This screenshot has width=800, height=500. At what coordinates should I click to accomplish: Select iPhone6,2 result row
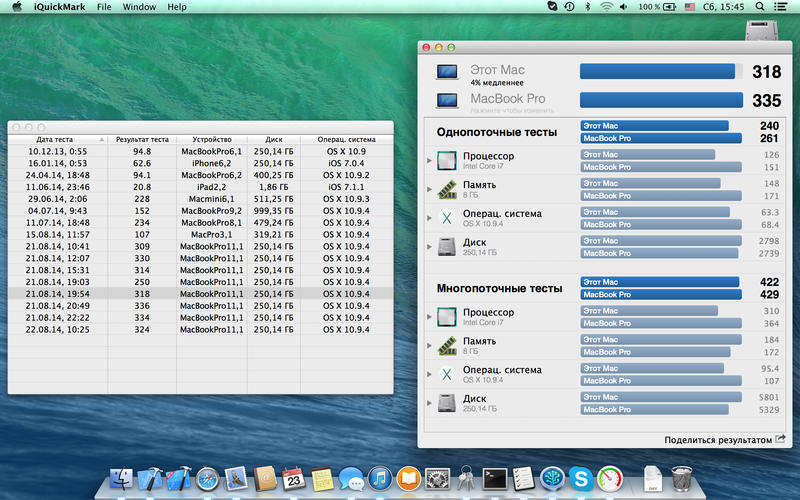pos(201,163)
